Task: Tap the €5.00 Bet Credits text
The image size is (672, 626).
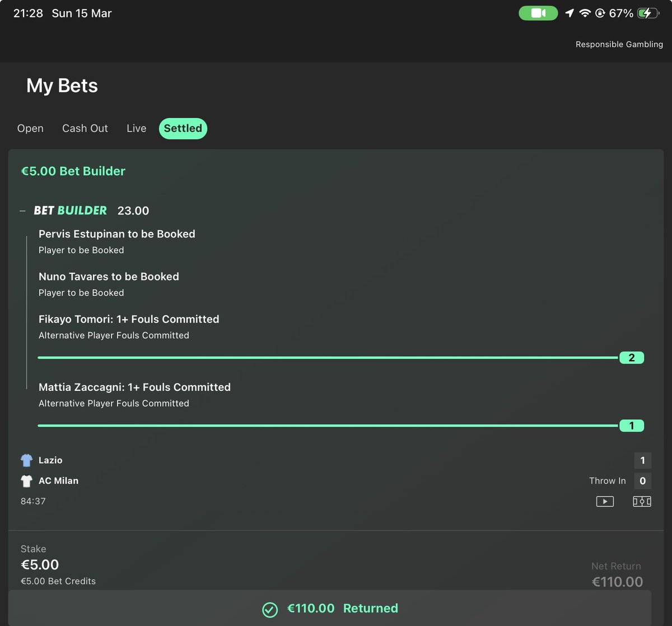Action: [x=58, y=581]
